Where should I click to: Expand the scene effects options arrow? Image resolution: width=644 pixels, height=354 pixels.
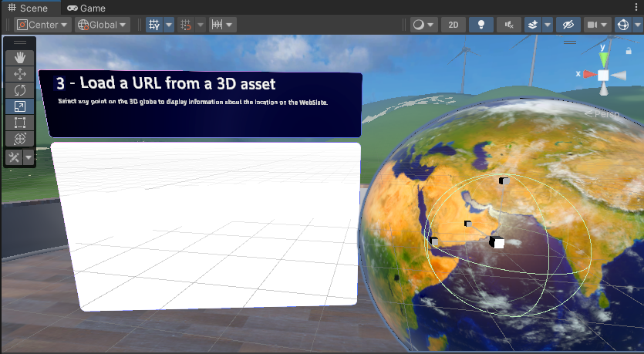[548, 25]
